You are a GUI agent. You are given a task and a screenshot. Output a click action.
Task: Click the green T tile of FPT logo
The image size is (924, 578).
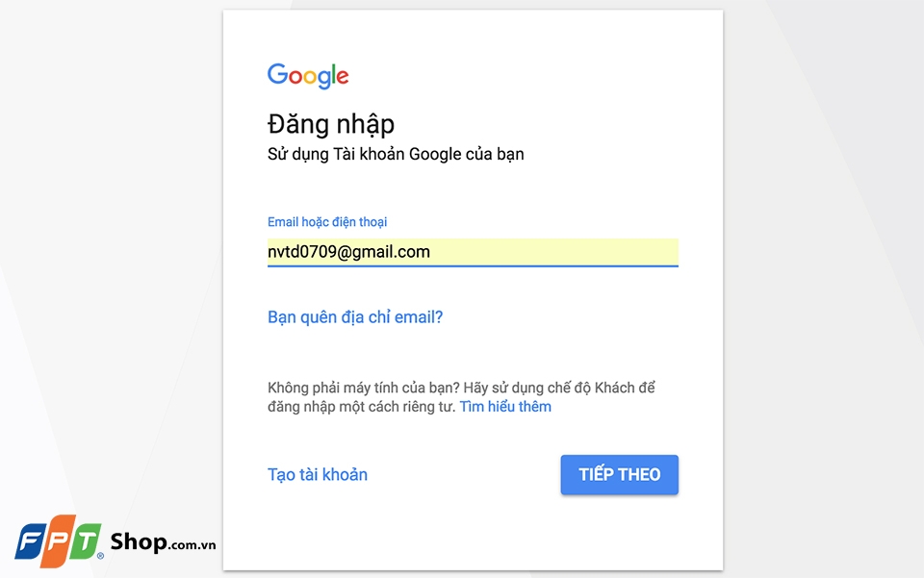click(85, 540)
